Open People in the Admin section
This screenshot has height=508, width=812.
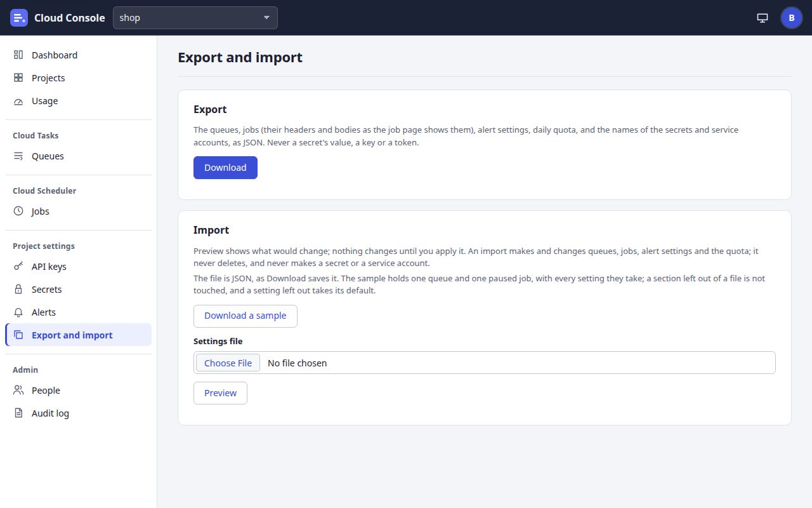79,391
